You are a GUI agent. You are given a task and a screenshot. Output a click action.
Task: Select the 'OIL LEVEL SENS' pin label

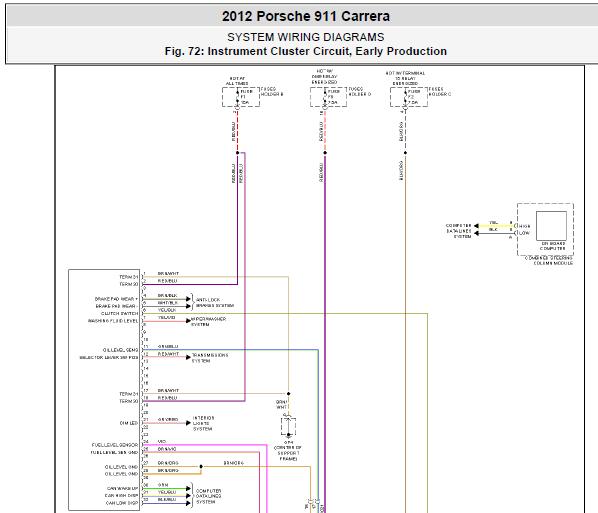pyautogui.click(x=120, y=350)
